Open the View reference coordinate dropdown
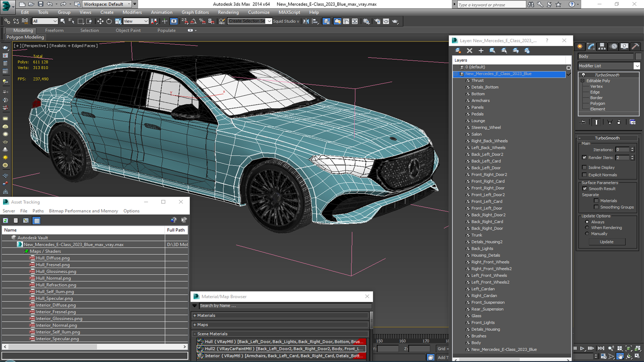 [136, 21]
